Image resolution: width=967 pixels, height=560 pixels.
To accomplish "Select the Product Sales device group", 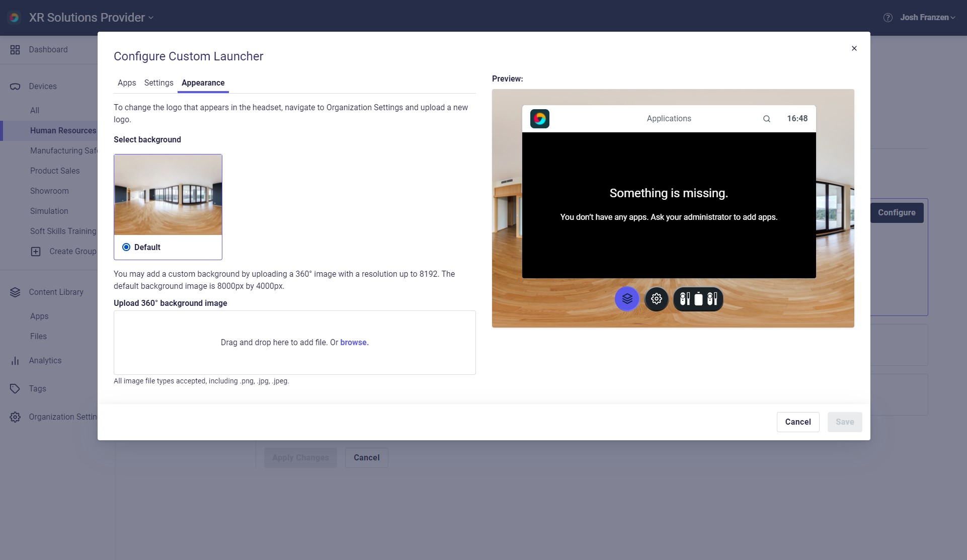I will point(55,171).
